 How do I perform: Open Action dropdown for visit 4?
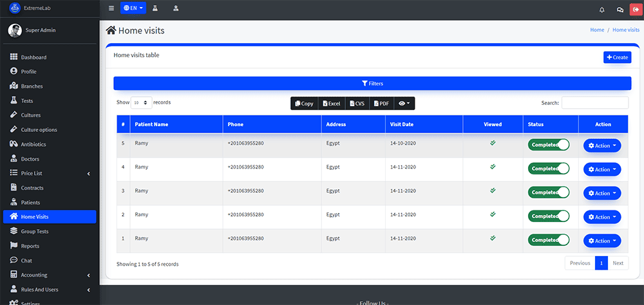click(601, 169)
